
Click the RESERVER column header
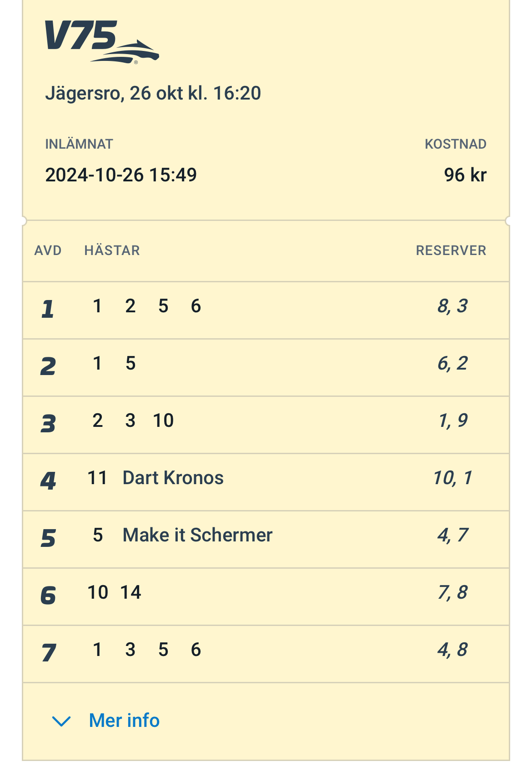coord(451,250)
